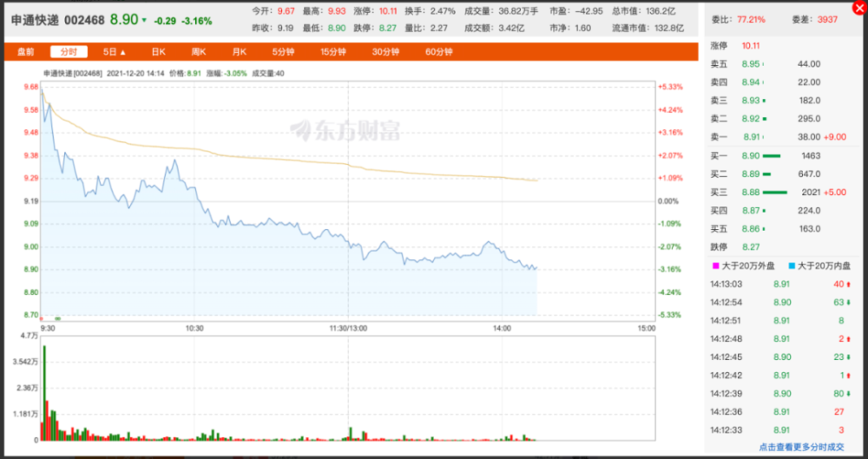Open the 15分钟 chart tab
The image size is (868, 459).
[332, 52]
